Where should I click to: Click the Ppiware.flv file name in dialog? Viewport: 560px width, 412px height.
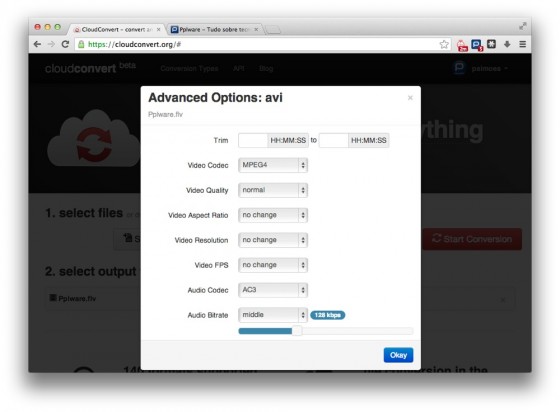tap(165, 114)
